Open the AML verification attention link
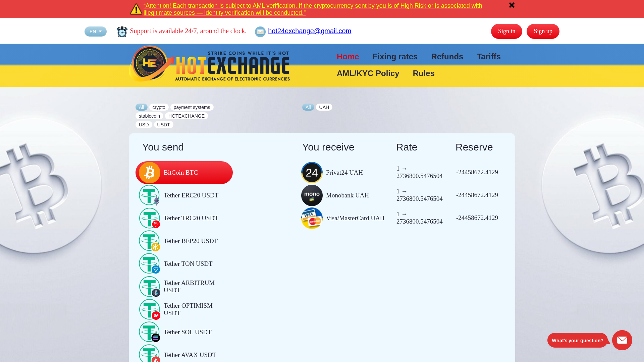Screen dimensions: 644x362 [x=313, y=9]
